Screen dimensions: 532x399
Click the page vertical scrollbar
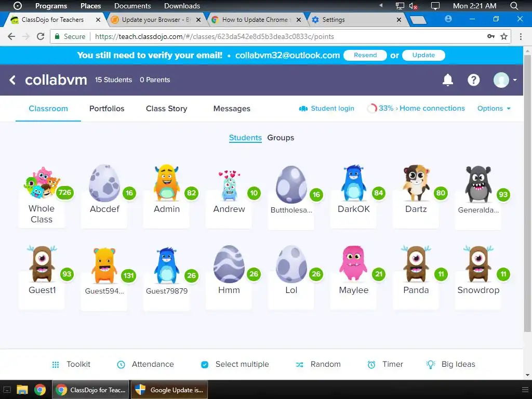click(x=527, y=193)
